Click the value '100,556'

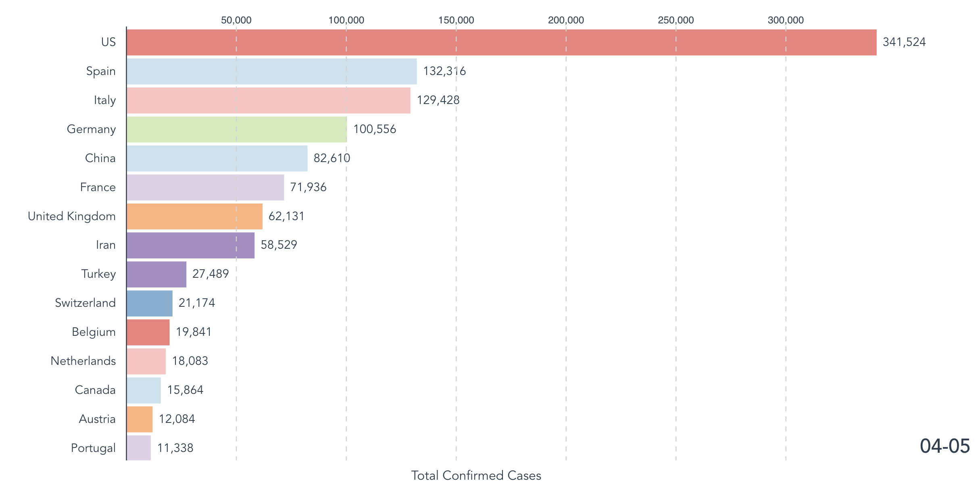point(375,129)
